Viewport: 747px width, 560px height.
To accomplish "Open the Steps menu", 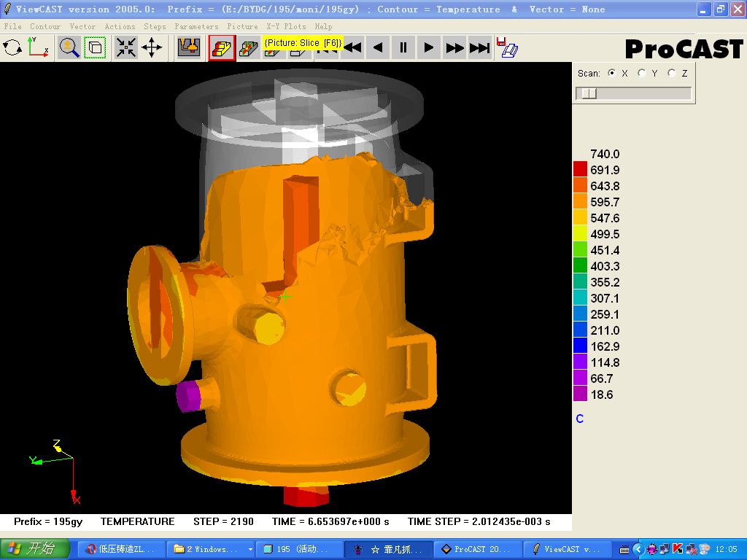I will pos(155,27).
